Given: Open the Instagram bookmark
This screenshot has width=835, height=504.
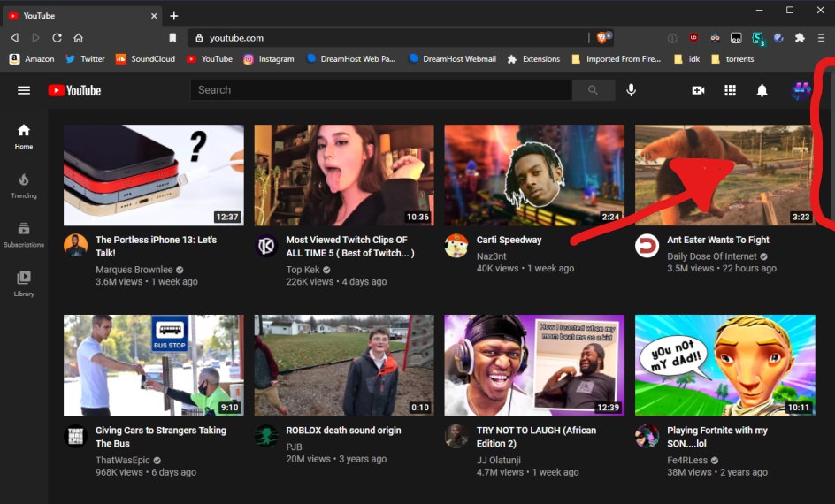Looking at the screenshot, I should pos(269,59).
